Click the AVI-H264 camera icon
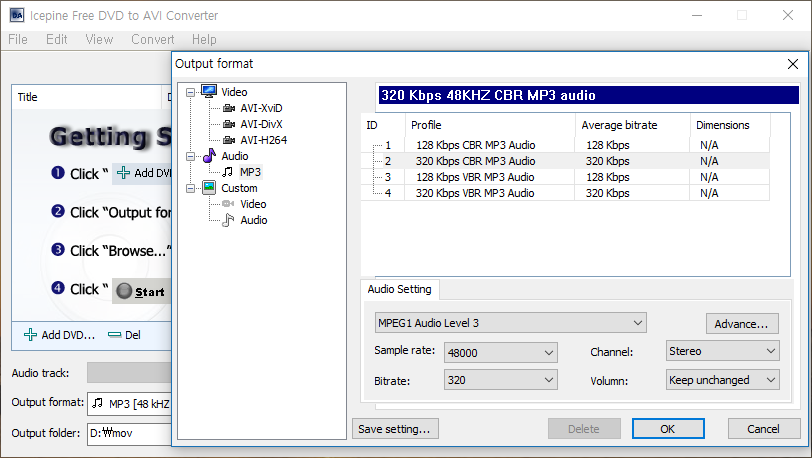 click(229, 140)
